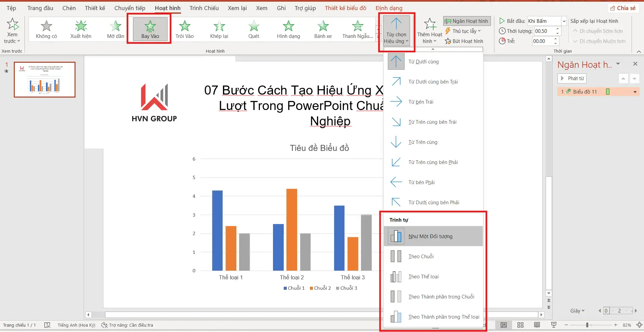This screenshot has width=644, height=332.
Task: Adjust the zoom slider in status bar
Action: click(x=587, y=325)
